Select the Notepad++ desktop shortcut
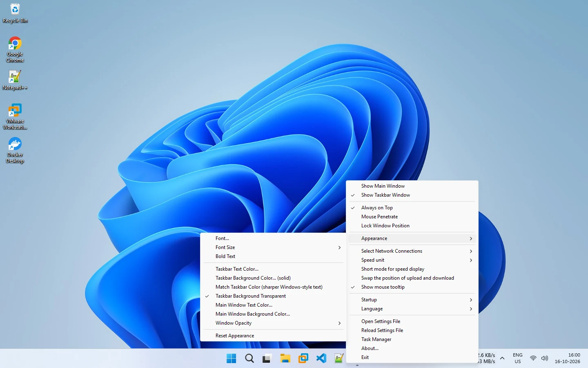This screenshot has height=368, width=588. 15,80
